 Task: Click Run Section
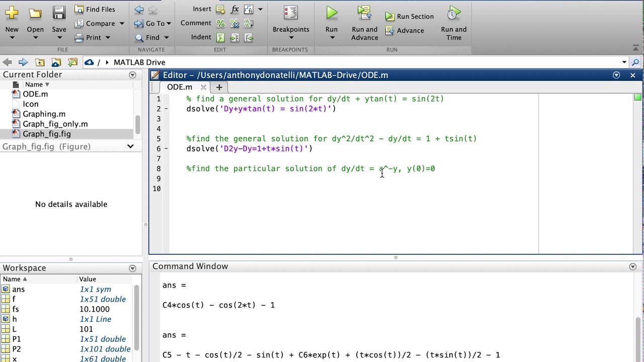(410, 16)
